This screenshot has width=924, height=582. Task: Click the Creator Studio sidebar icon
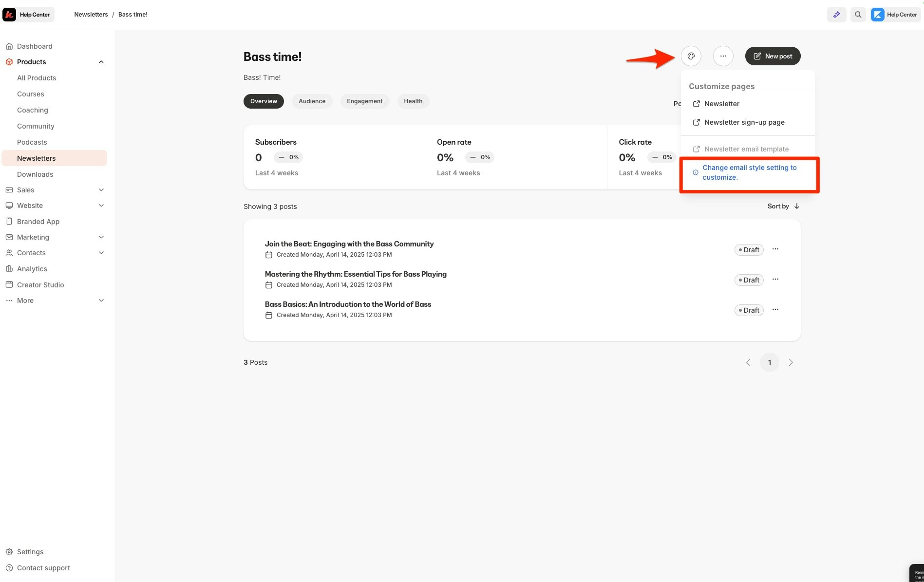pos(9,284)
